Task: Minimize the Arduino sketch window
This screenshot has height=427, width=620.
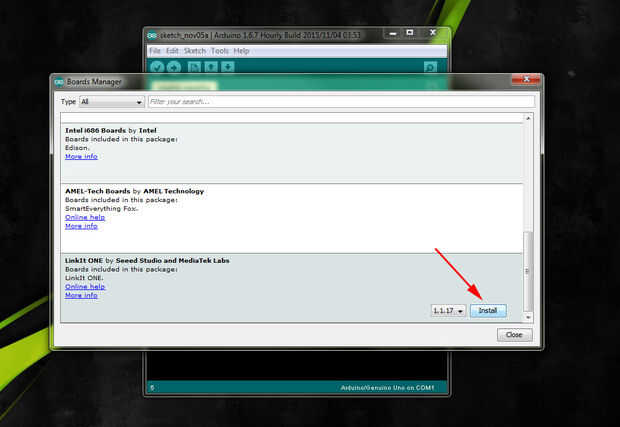Action: pos(393,33)
